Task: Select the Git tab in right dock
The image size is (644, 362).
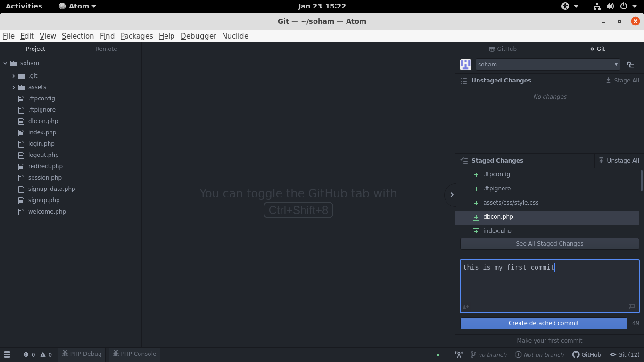Action: pos(597,49)
